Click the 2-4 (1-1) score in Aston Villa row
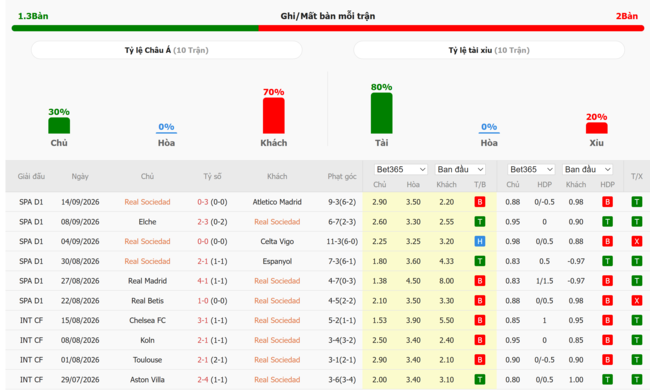The width and height of the screenshot is (650, 391). pos(212,379)
